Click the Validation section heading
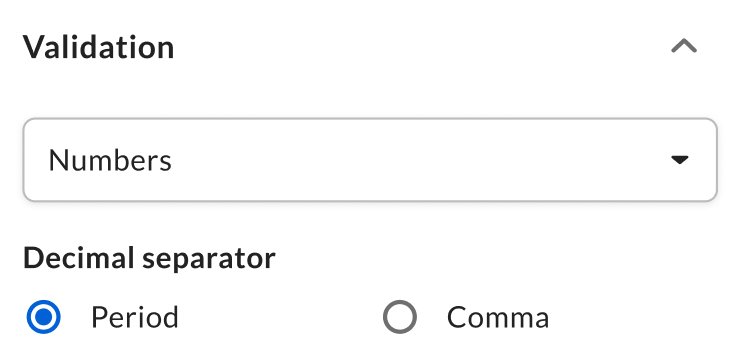 point(98,47)
